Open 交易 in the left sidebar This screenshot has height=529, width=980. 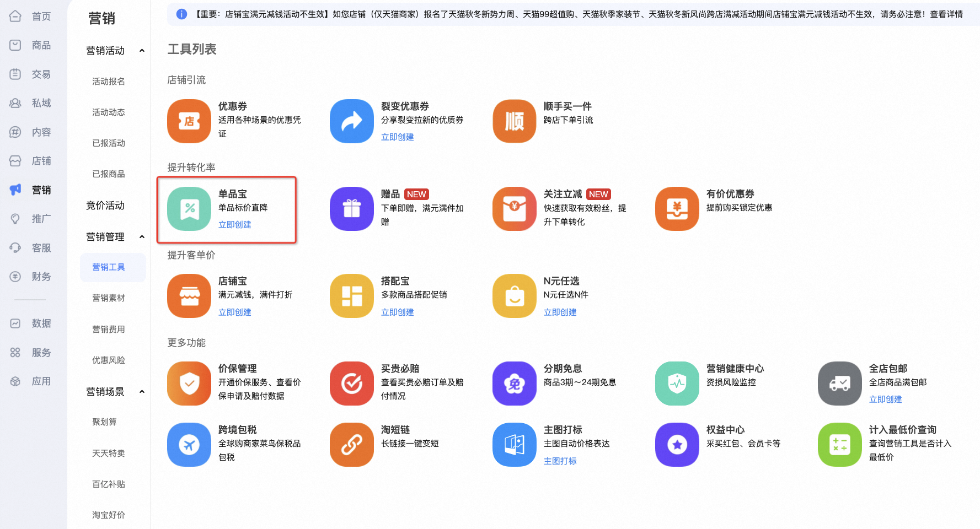[x=30, y=74]
